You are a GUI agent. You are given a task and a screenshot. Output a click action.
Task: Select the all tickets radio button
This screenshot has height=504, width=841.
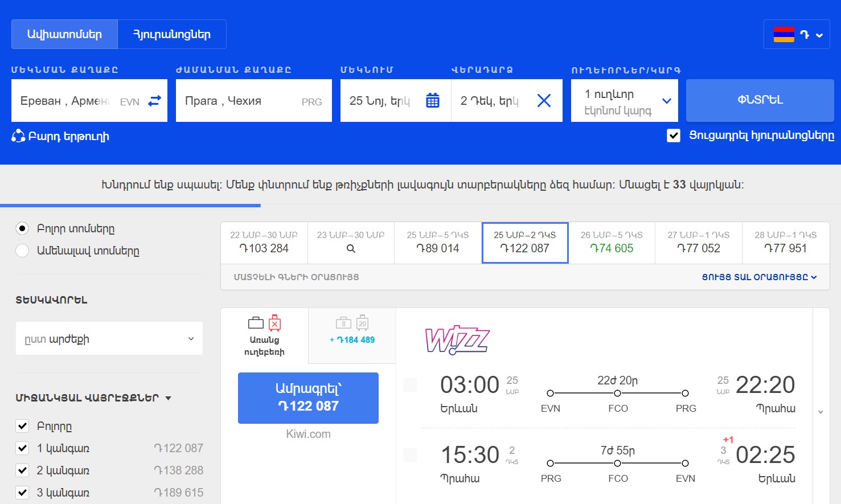tap(22, 228)
